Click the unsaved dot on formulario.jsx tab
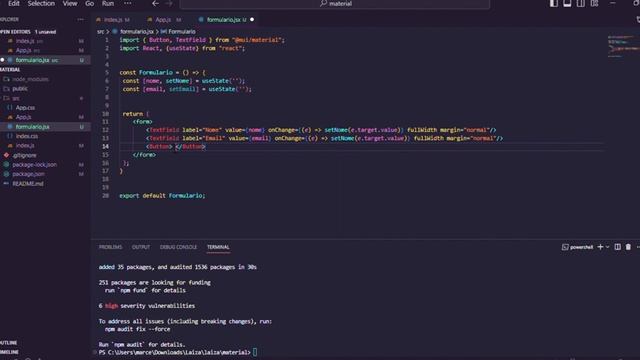Viewport: 640px width, 360px height. 252,20
